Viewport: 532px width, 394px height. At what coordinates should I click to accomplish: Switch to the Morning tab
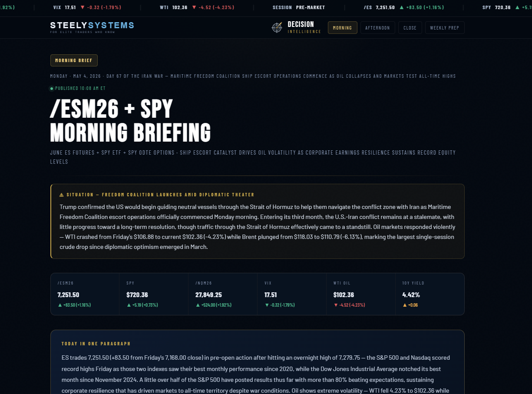343,28
